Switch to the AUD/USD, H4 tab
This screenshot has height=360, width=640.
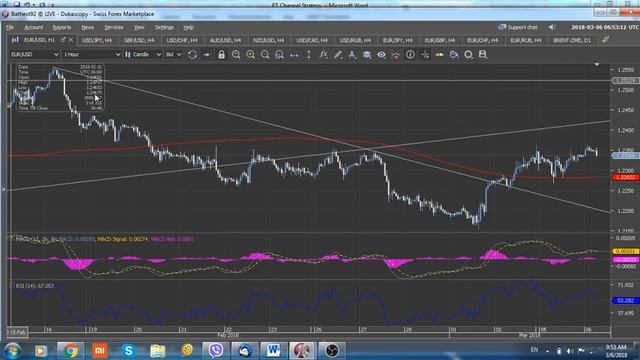(225, 40)
